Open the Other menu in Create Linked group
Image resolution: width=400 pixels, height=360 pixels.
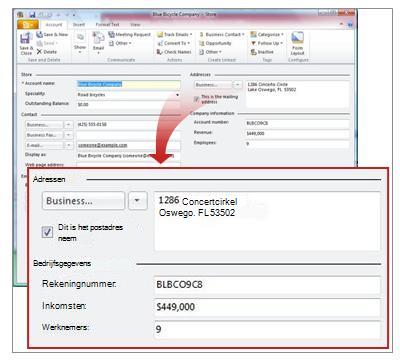pyautogui.click(x=210, y=52)
